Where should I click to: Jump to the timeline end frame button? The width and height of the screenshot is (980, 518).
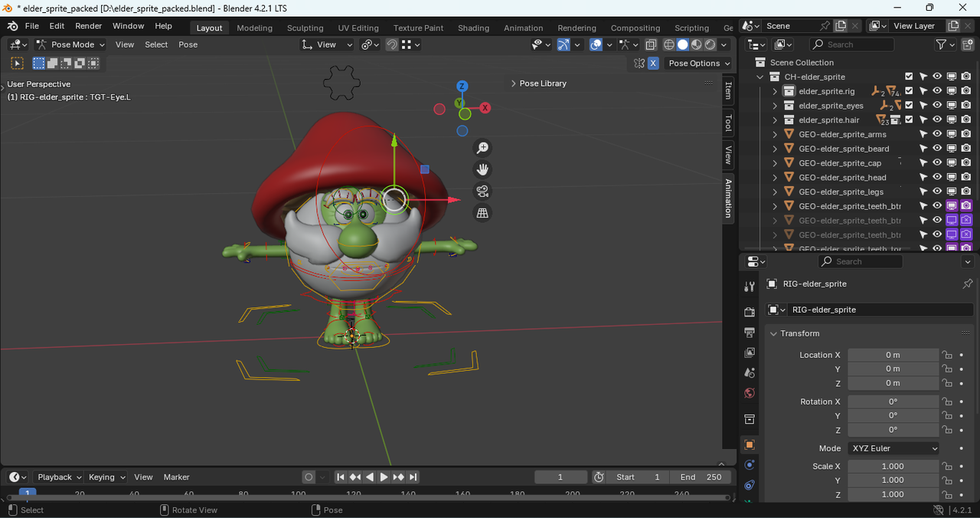413,477
